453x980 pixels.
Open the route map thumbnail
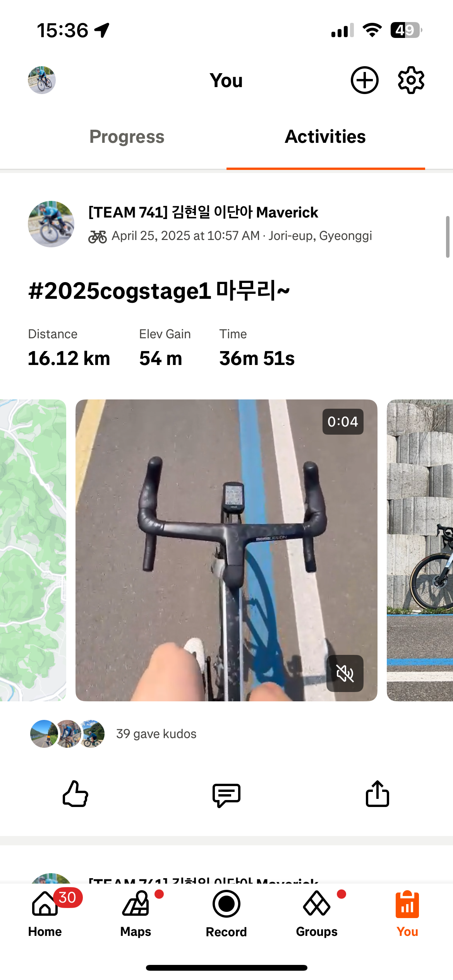point(33,550)
